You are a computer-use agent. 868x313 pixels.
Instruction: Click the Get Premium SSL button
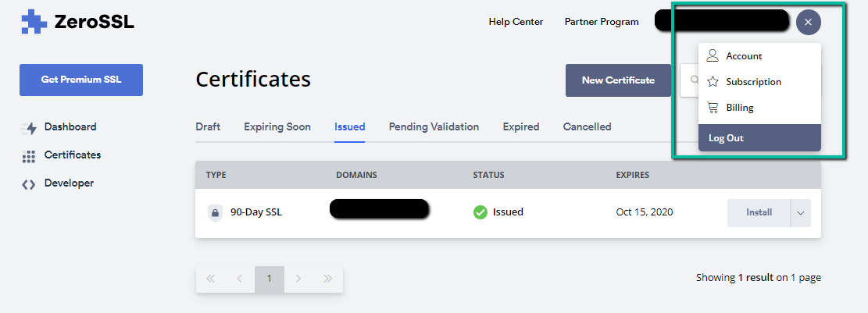(81, 80)
